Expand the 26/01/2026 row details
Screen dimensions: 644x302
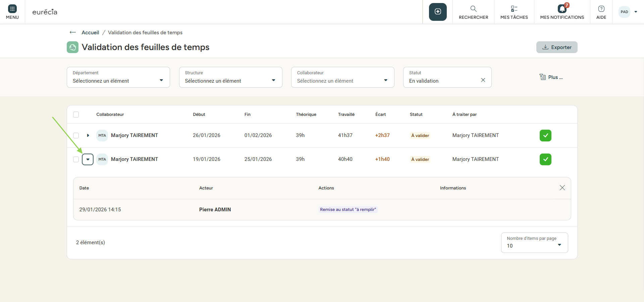[88, 135]
